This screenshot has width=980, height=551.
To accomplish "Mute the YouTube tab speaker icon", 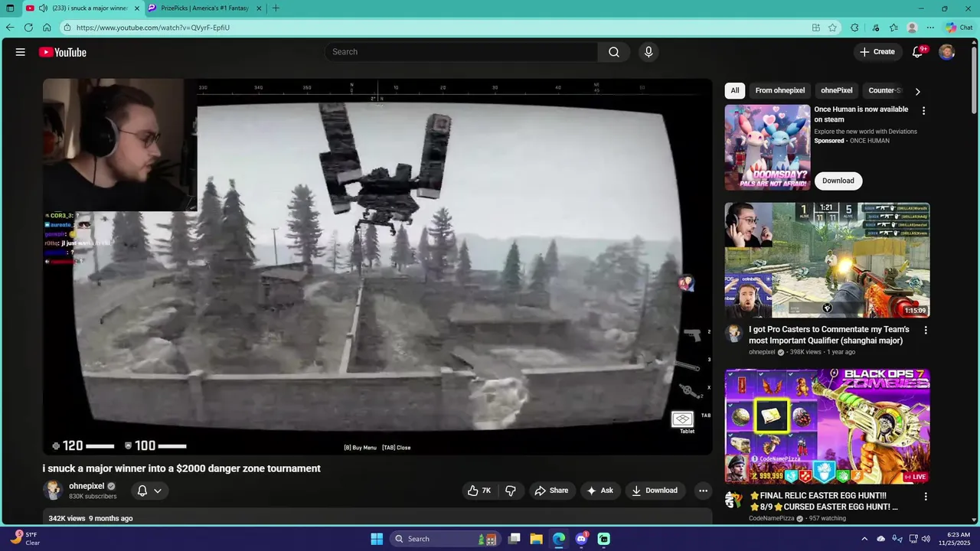I will pos(43,8).
